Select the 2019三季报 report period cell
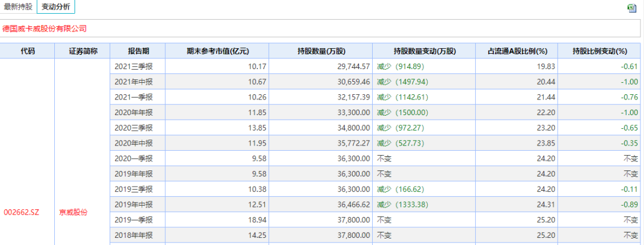 coord(138,190)
